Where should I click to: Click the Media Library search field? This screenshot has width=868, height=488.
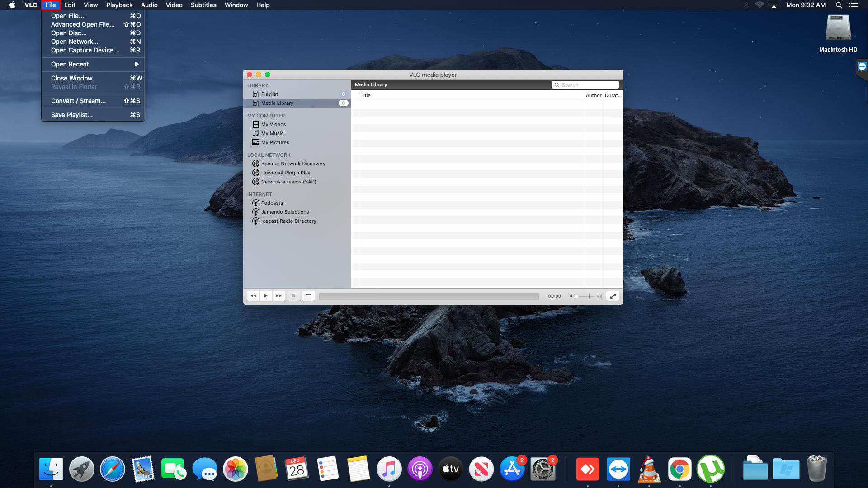click(x=585, y=85)
